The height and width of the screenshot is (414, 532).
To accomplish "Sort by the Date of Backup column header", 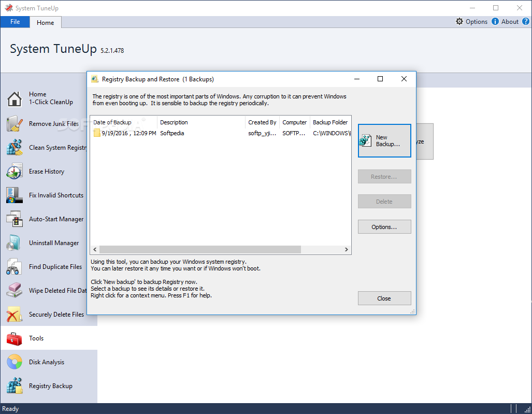I will [x=123, y=122].
